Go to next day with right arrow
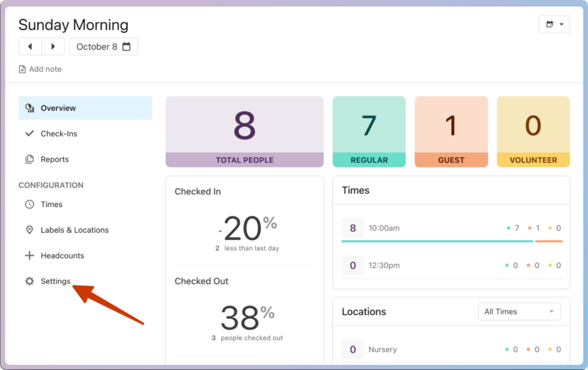The width and height of the screenshot is (588, 370). point(53,46)
